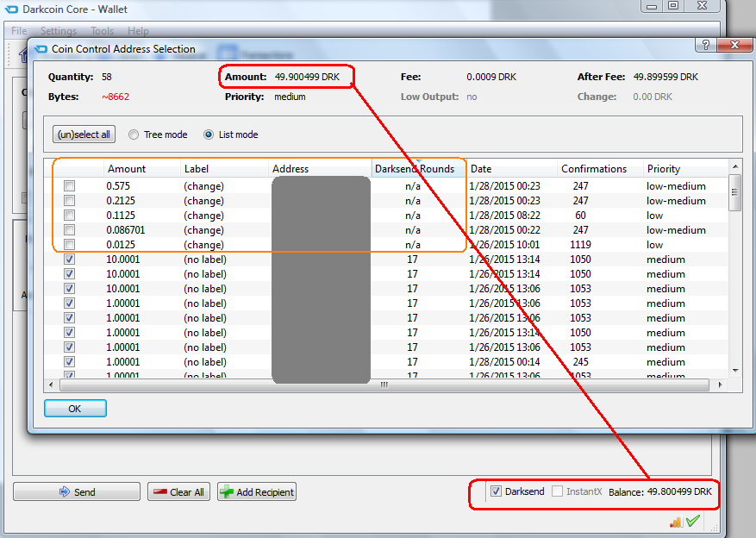
Task: Click the Priority value medium in summary
Action: pos(290,97)
